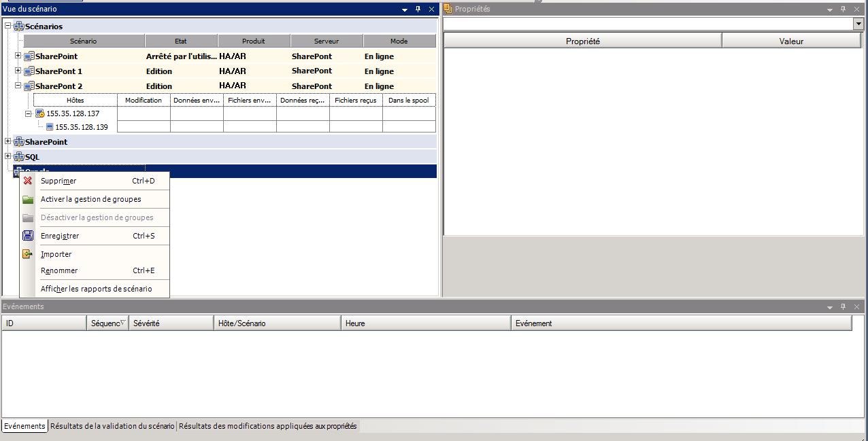Screen dimensions: 868x441
Task: Select the host 155.35.128.139
Action: tap(82, 127)
